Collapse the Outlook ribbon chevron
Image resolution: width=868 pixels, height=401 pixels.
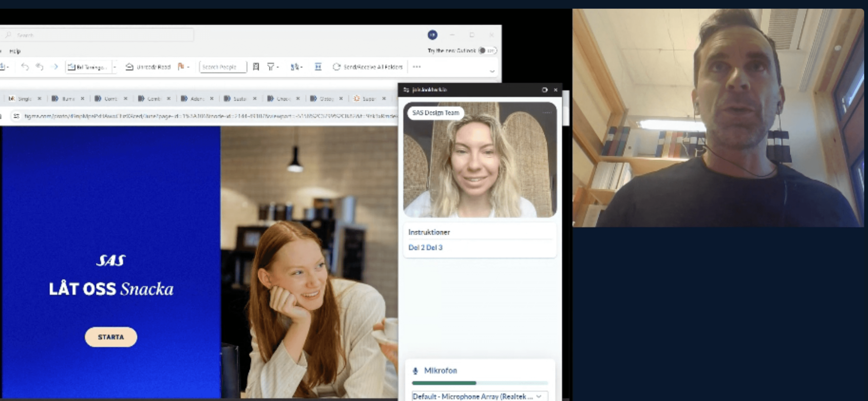(x=492, y=71)
